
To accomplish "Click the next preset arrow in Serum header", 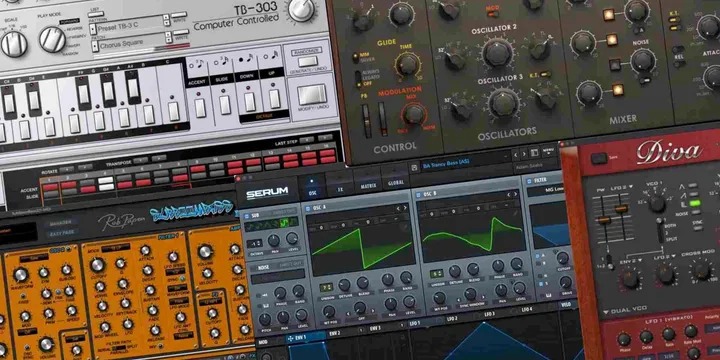I will [x=524, y=154].
